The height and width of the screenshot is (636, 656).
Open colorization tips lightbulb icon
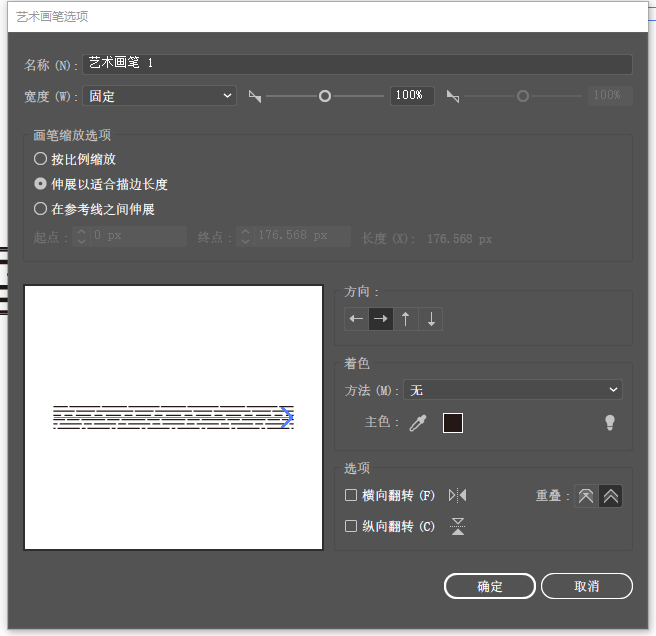[610, 422]
